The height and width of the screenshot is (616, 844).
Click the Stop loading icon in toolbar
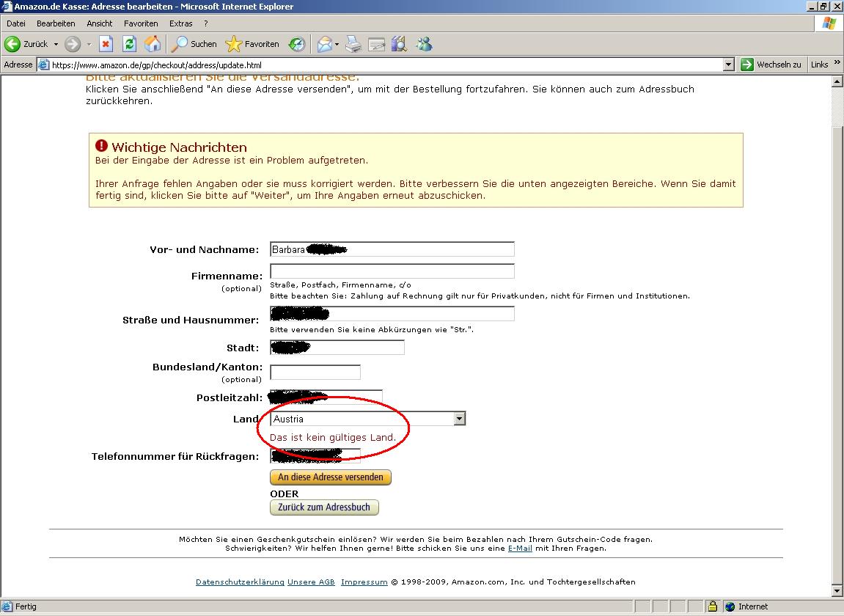coord(106,44)
